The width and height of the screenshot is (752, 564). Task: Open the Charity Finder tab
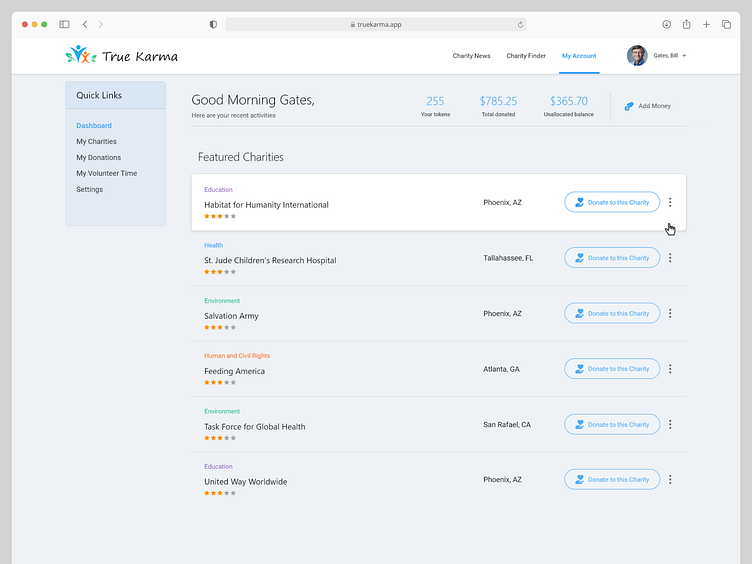526,56
